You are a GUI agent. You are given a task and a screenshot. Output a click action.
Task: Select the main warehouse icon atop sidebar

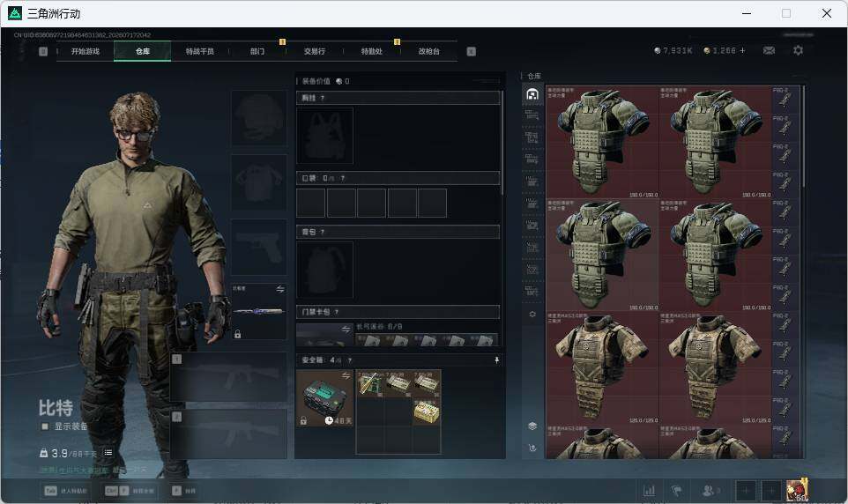tap(532, 94)
